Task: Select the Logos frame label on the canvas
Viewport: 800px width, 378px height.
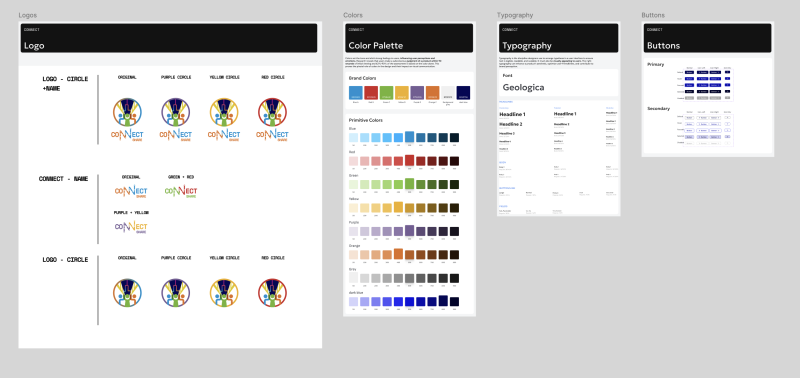Action: tap(28, 15)
